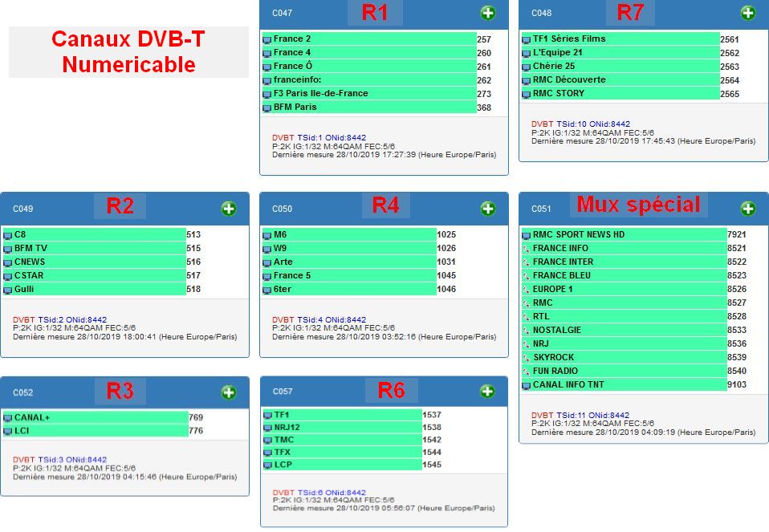The image size is (769, 532).
Task: Expand the C050 panel plus icon
Action: 487,209
